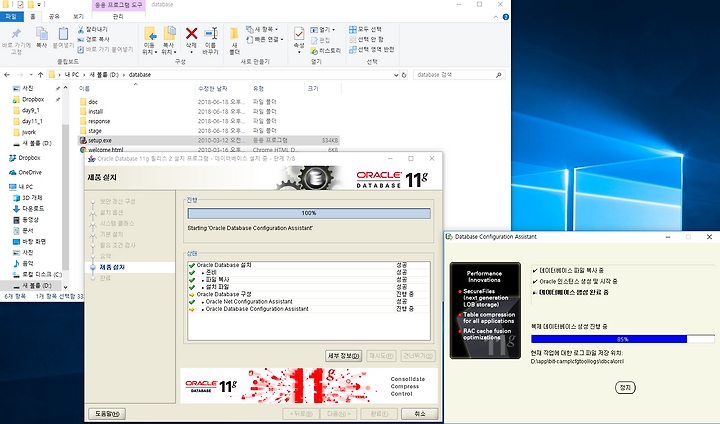Select the setup.exe file row

click(x=208, y=141)
